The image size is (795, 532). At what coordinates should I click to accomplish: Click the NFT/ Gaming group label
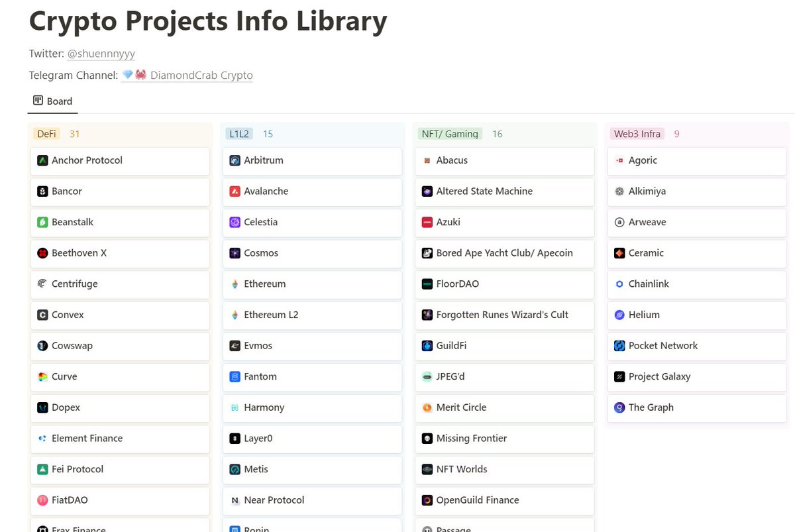pos(450,134)
